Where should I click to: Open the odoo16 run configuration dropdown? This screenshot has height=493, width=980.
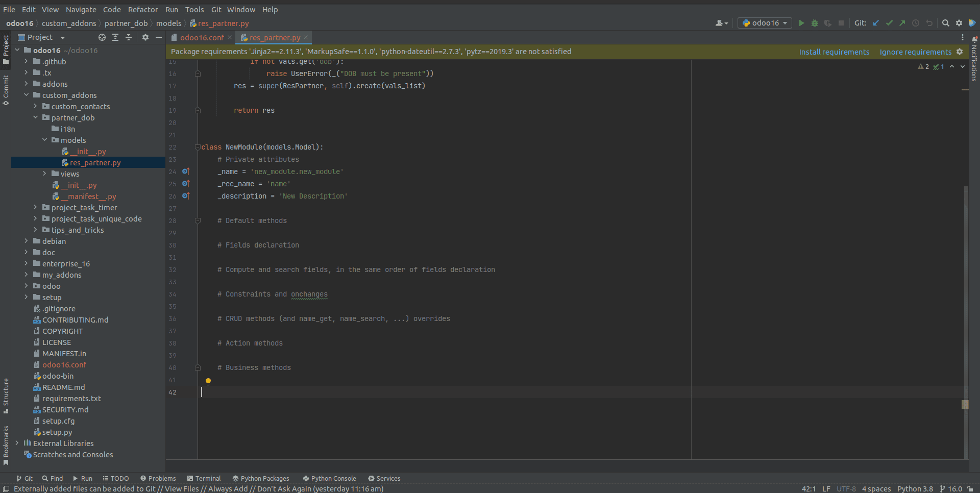[765, 23]
